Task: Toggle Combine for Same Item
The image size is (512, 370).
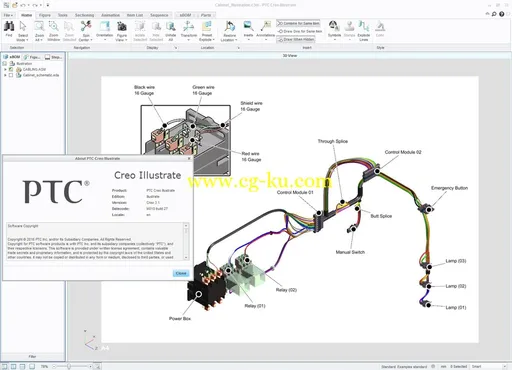Action: [298, 23]
